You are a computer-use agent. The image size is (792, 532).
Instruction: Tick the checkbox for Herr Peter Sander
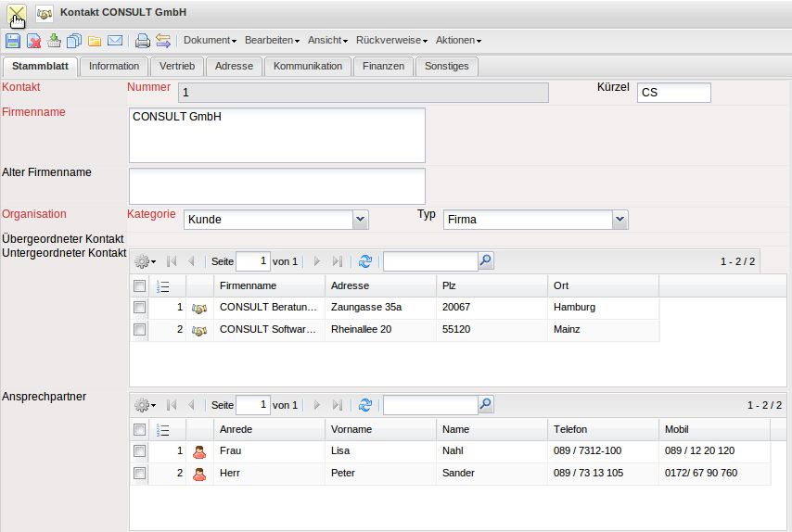pos(139,474)
